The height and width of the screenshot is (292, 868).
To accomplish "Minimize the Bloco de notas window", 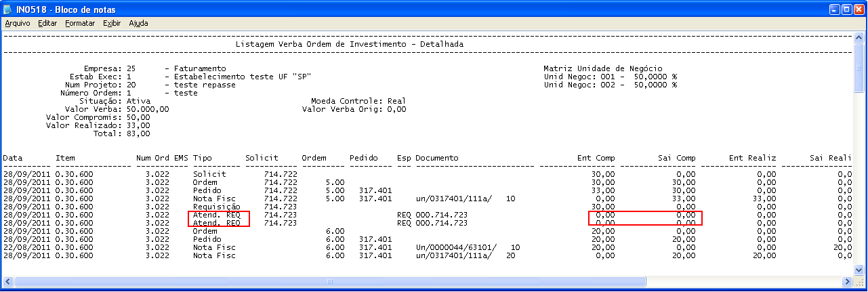I will 835,9.
